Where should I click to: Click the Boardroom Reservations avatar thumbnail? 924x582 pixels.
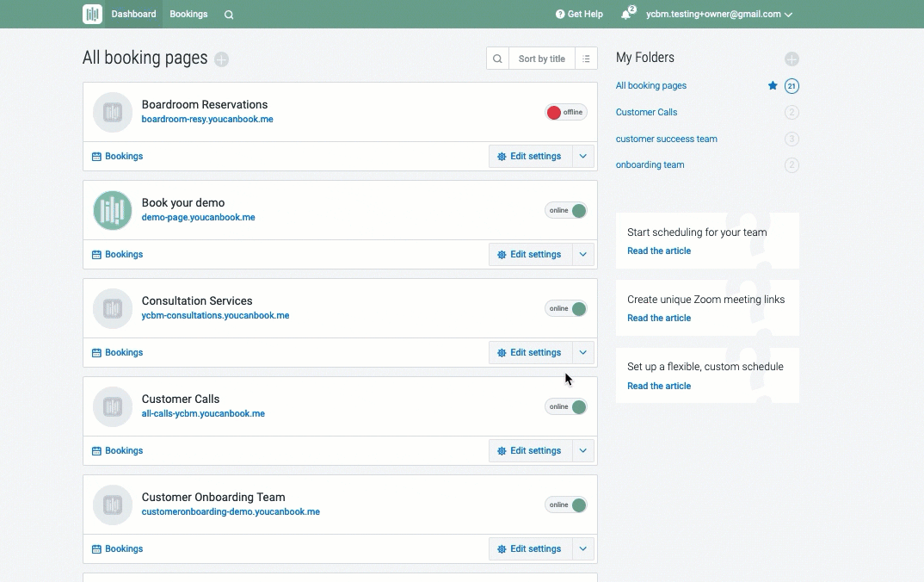113,112
